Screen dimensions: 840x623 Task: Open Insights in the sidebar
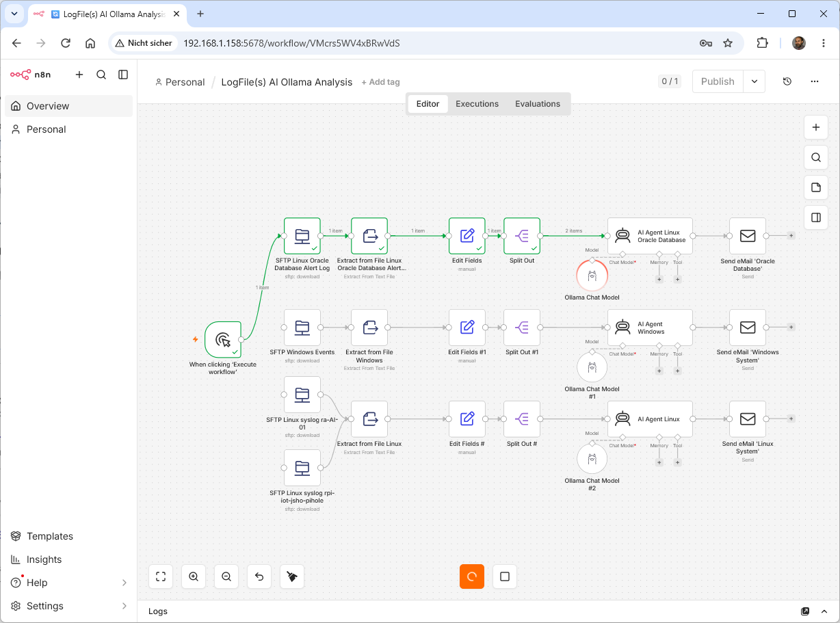68,559
